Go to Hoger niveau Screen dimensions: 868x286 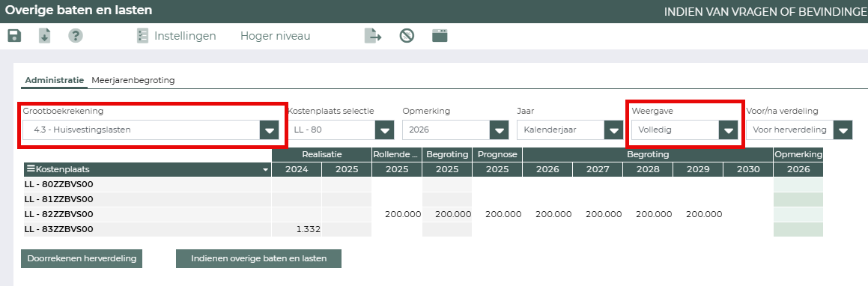[x=275, y=36]
